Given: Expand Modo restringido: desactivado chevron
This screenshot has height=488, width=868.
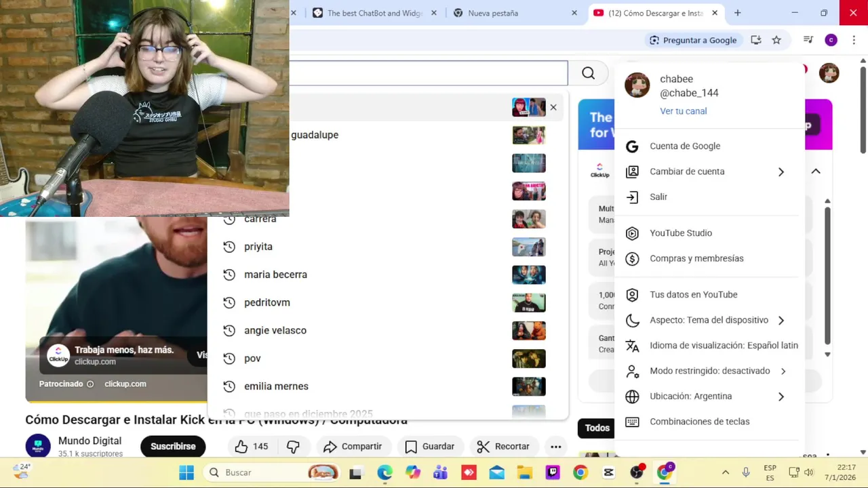Looking at the screenshot, I should point(783,371).
